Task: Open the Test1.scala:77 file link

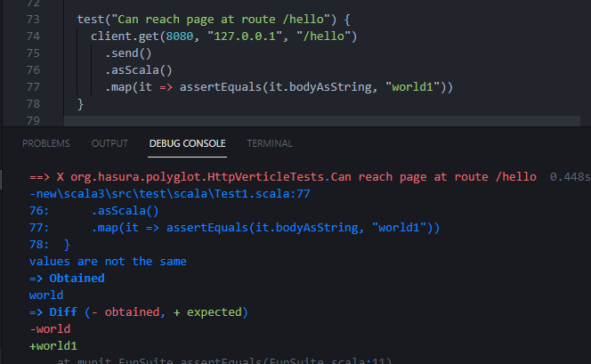Action: [x=170, y=194]
